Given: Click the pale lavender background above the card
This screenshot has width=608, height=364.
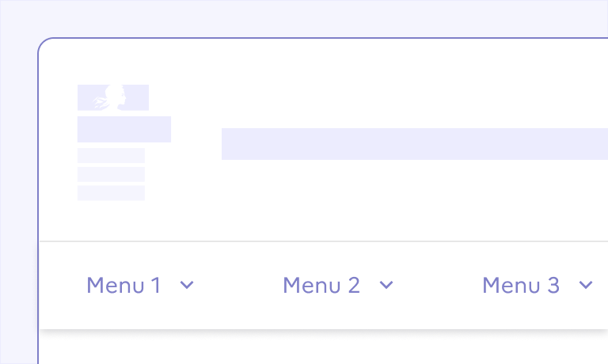Looking at the screenshot, I should pyautogui.click(x=317, y=17).
